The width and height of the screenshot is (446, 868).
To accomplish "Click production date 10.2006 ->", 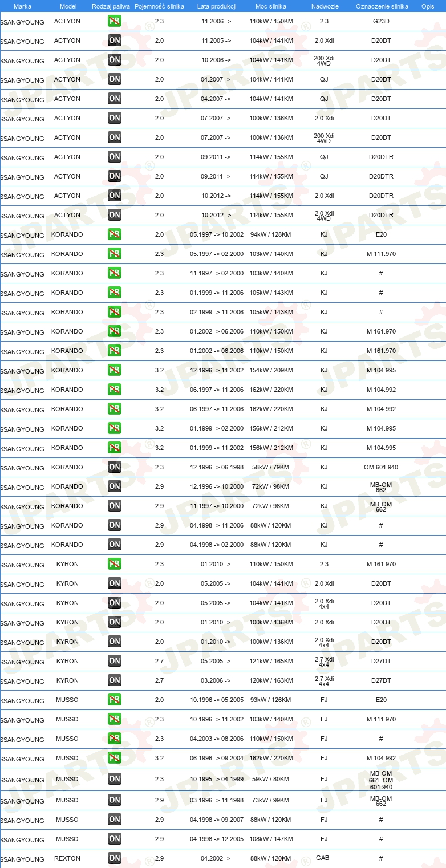I will [216, 60].
